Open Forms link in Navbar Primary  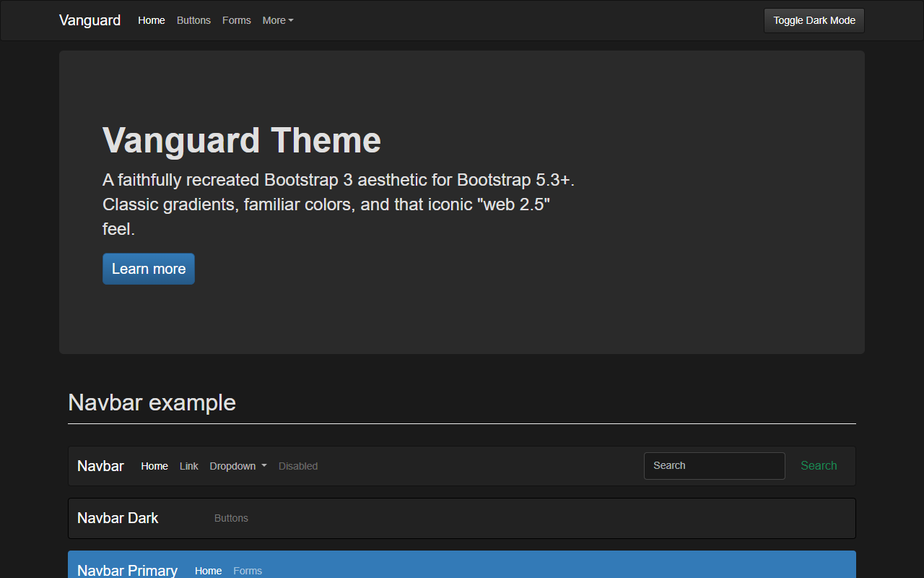248,571
